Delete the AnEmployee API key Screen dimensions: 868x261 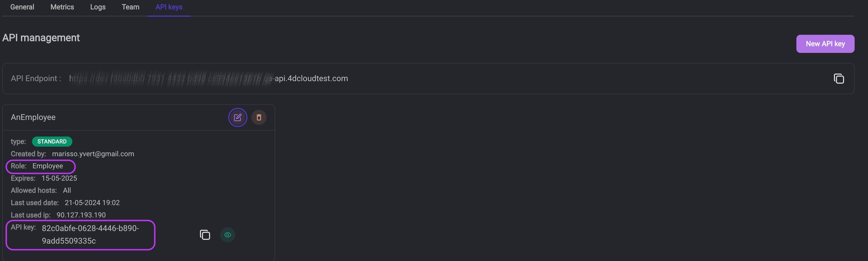[259, 118]
